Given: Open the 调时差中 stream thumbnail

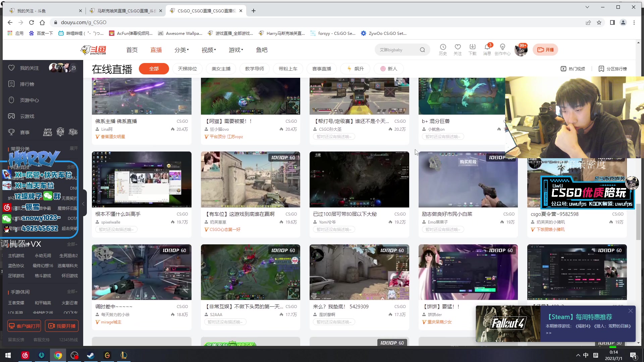Looking at the screenshot, I should 142,272.
